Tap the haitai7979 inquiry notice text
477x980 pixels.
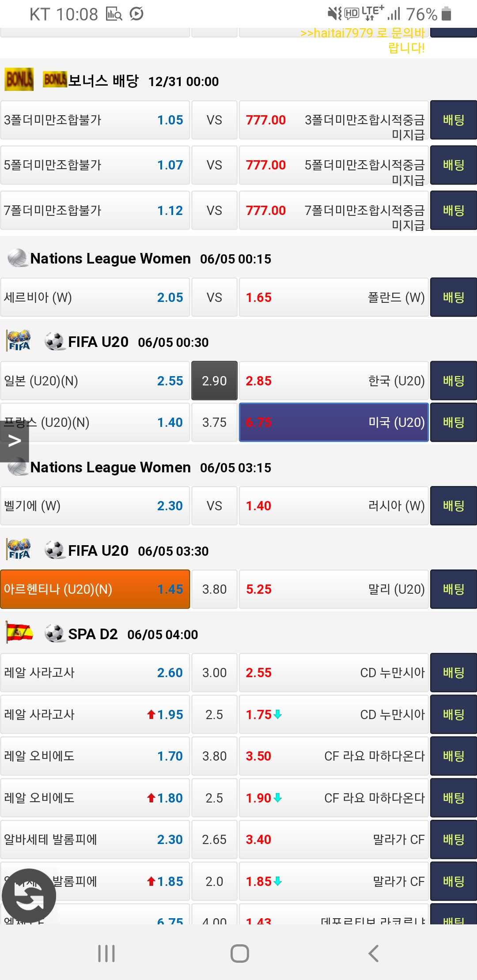(362, 40)
